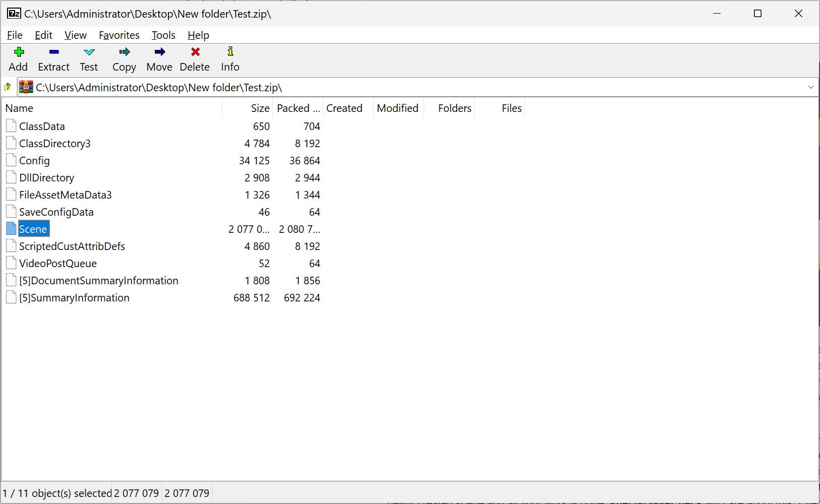820x504 pixels.
Task: Open the Tools menu
Action: [x=163, y=35]
